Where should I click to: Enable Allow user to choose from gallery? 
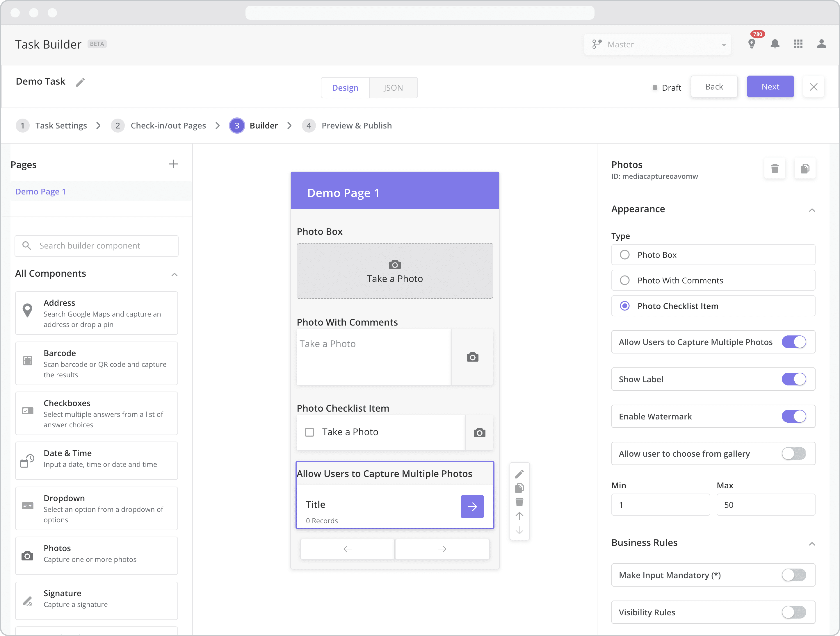coord(794,453)
